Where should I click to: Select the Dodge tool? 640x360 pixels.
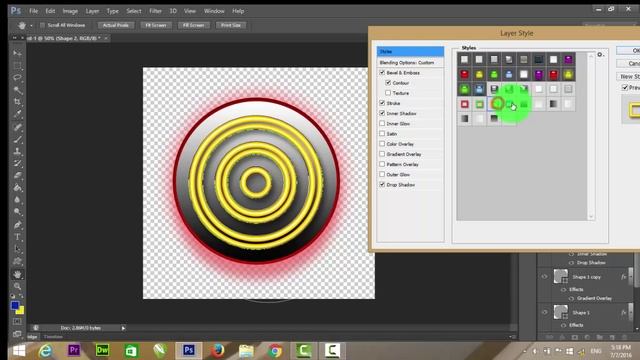[x=18, y=212]
